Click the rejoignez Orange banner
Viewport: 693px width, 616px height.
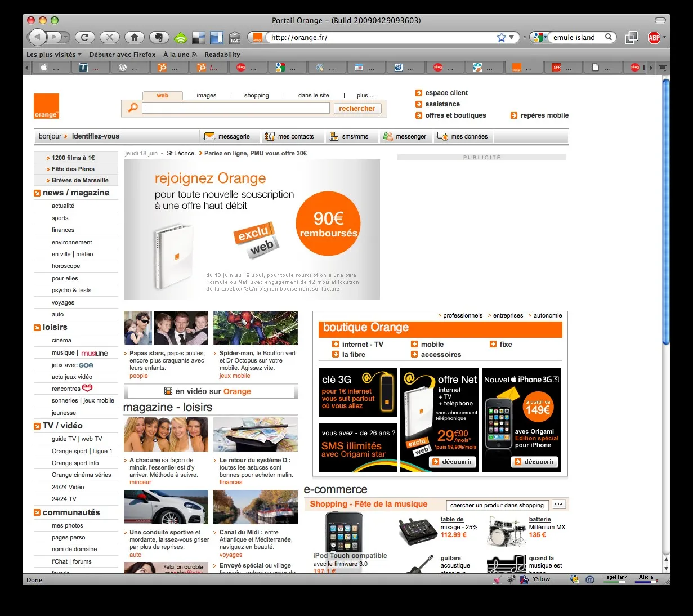pyautogui.click(x=252, y=229)
